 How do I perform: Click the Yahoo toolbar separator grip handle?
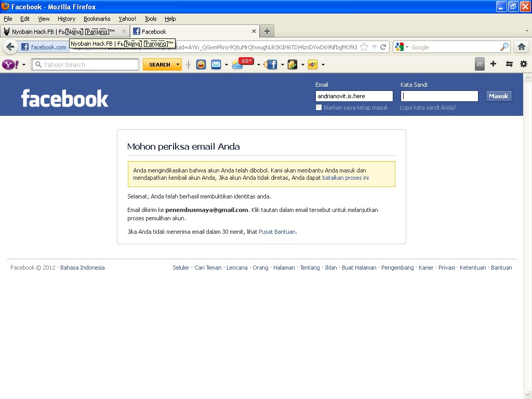(188, 64)
